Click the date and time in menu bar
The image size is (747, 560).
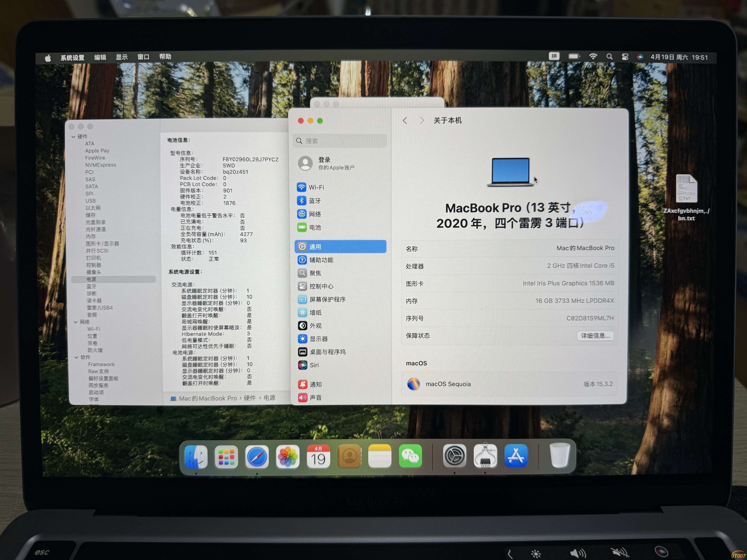click(x=679, y=57)
